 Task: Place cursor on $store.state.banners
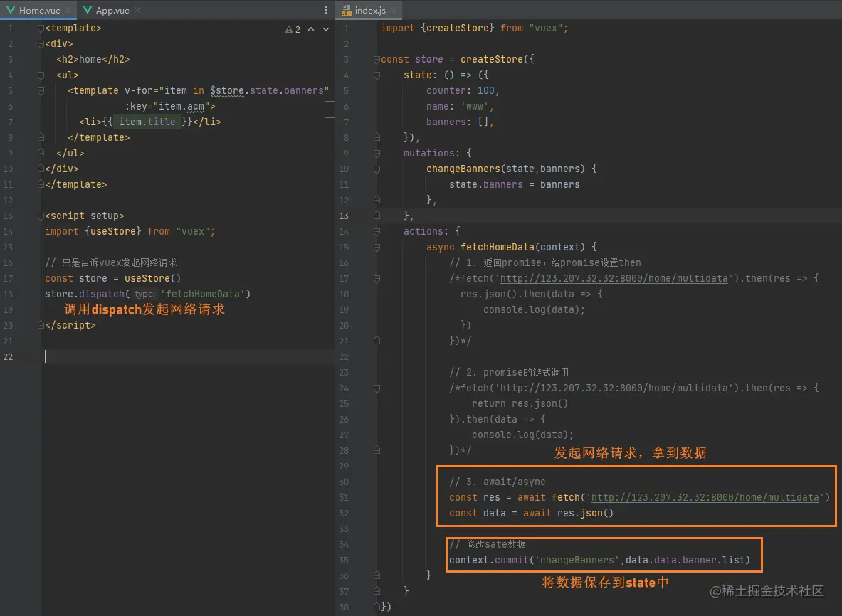(267, 90)
